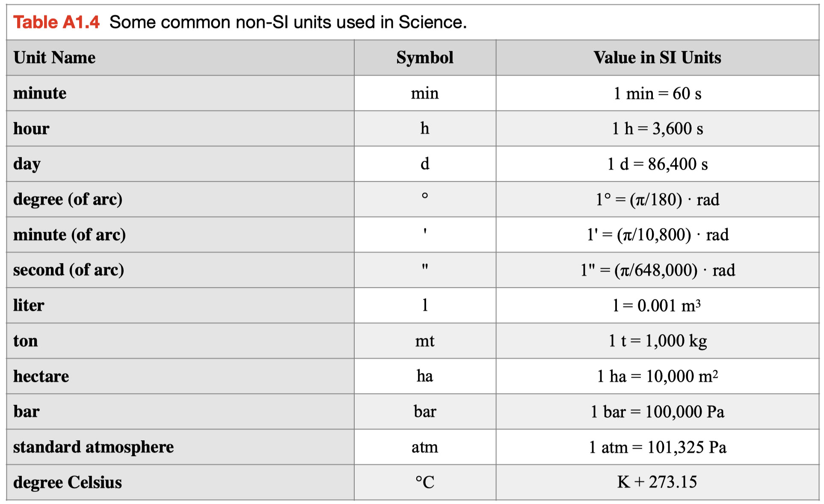The image size is (824, 504).
Task: Click the "Symbol" column header
Action: 424,58
